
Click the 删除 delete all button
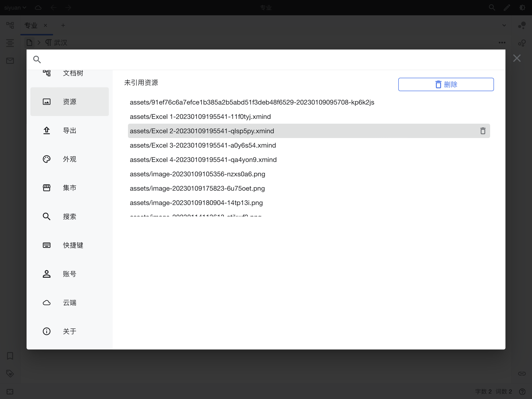[x=446, y=84]
